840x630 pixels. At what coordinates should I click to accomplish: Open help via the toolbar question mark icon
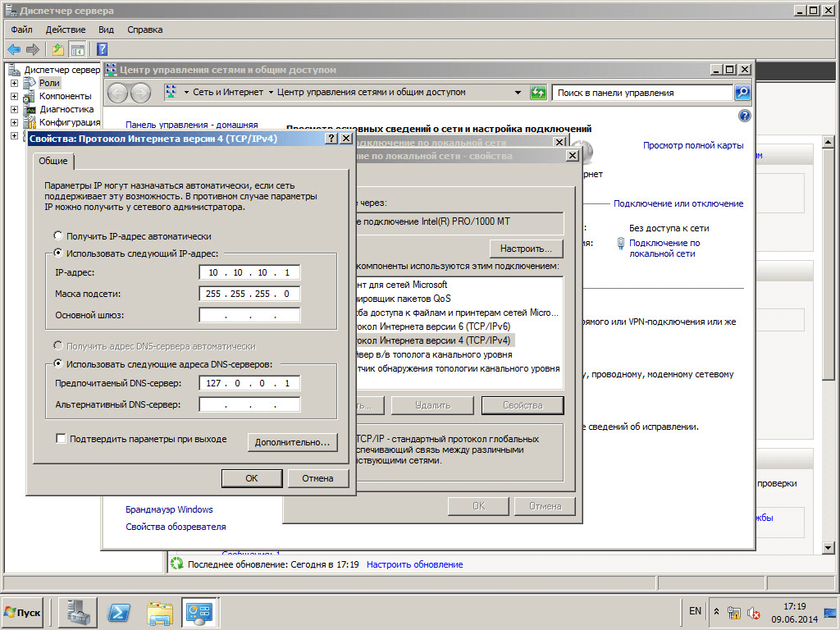(103, 49)
